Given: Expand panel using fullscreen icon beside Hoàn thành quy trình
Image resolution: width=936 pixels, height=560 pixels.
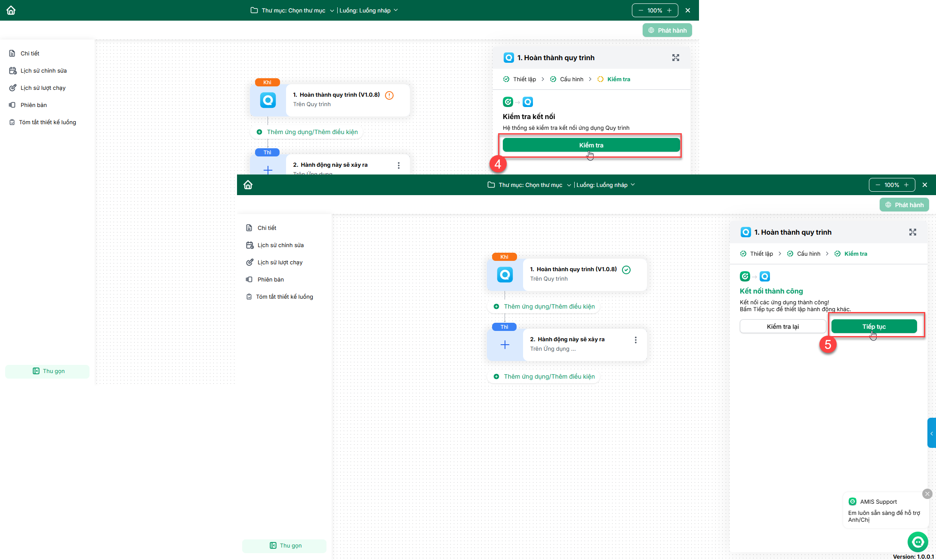Looking at the screenshot, I should 912,232.
